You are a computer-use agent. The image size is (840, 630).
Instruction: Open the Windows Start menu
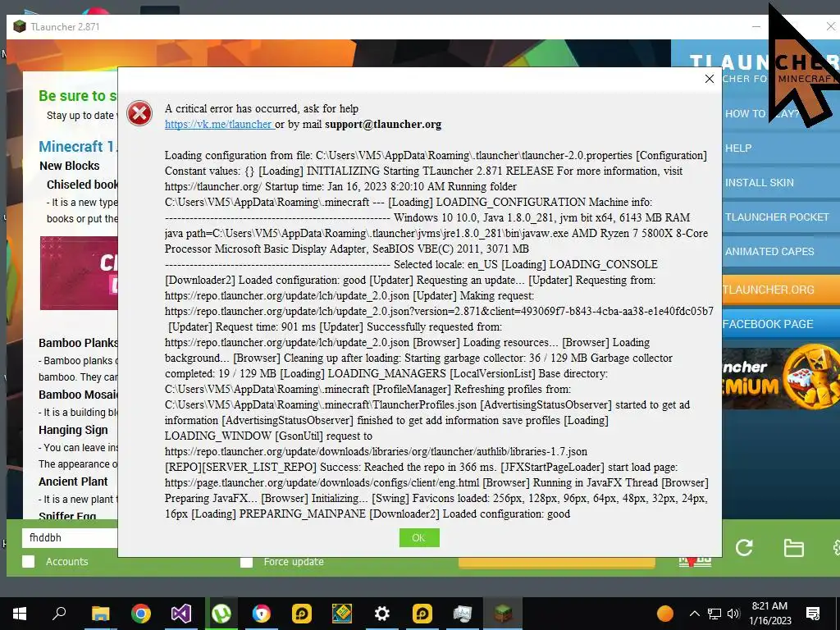coord(20,614)
